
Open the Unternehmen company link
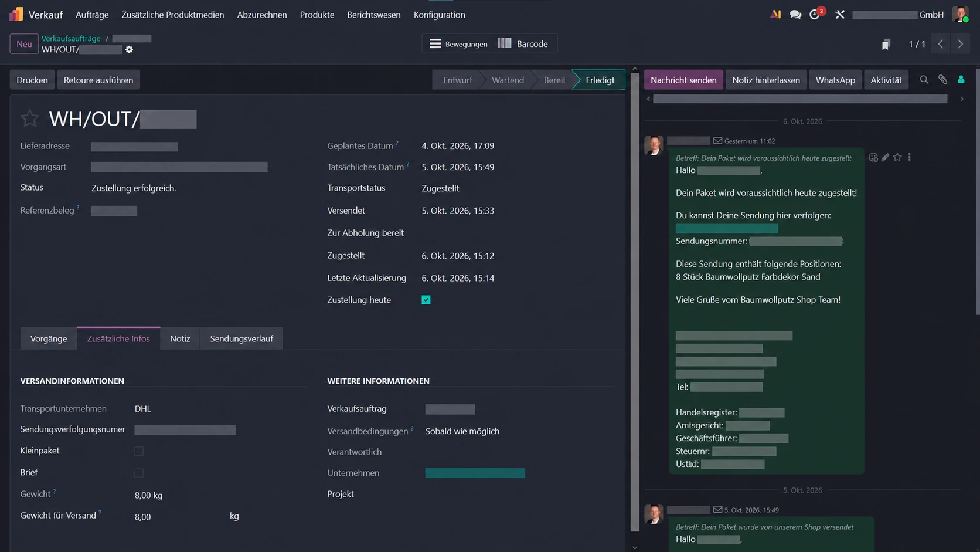click(475, 473)
